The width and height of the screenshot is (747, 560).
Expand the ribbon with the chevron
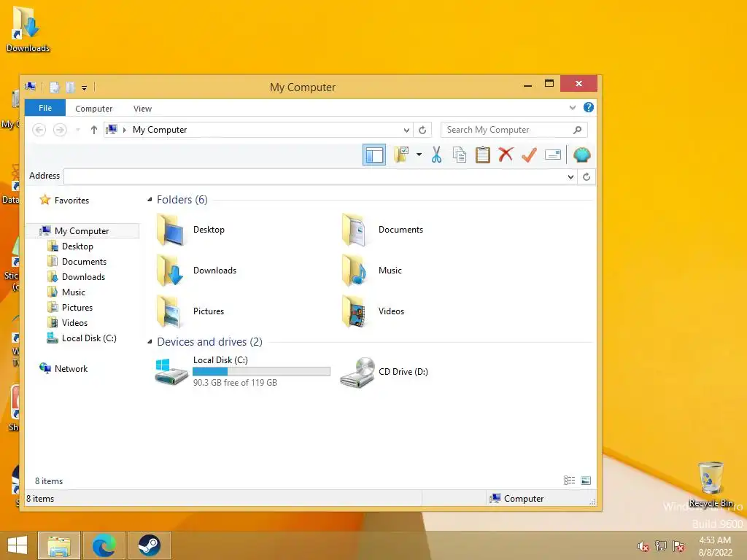point(573,108)
